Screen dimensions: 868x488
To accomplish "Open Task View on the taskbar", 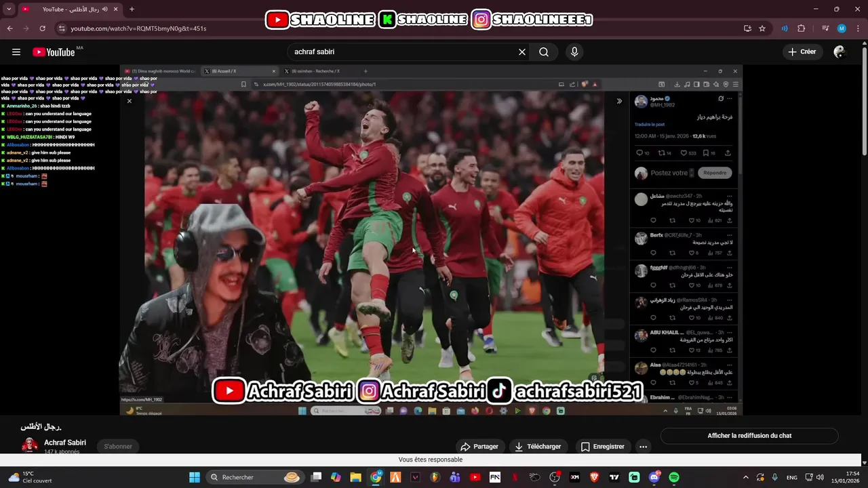I will (316, 477).
